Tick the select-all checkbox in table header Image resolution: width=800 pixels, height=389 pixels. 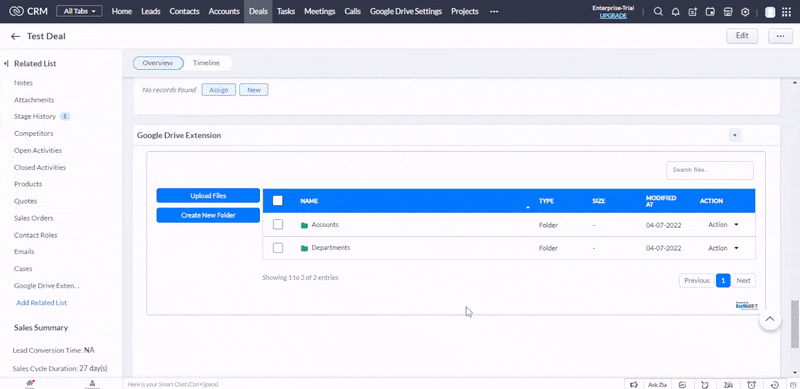pyautogui.click(x=278, y=201)
